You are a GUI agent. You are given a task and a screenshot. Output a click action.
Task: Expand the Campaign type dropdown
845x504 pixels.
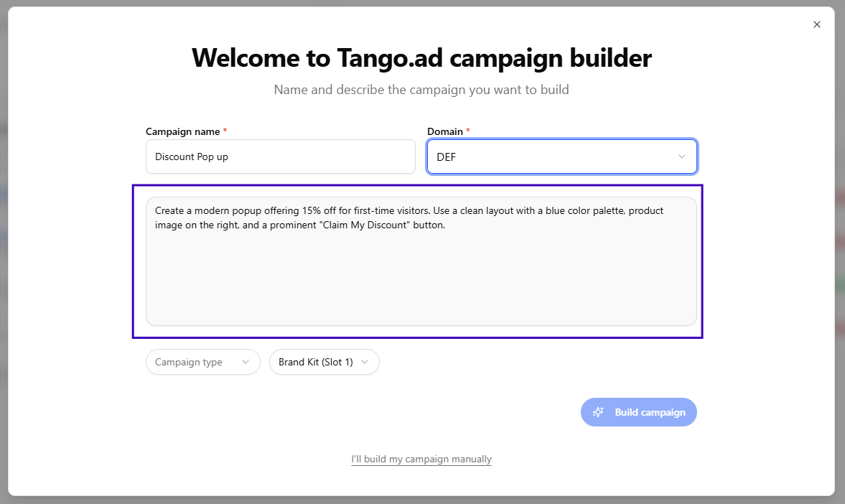tap(203, 363)
